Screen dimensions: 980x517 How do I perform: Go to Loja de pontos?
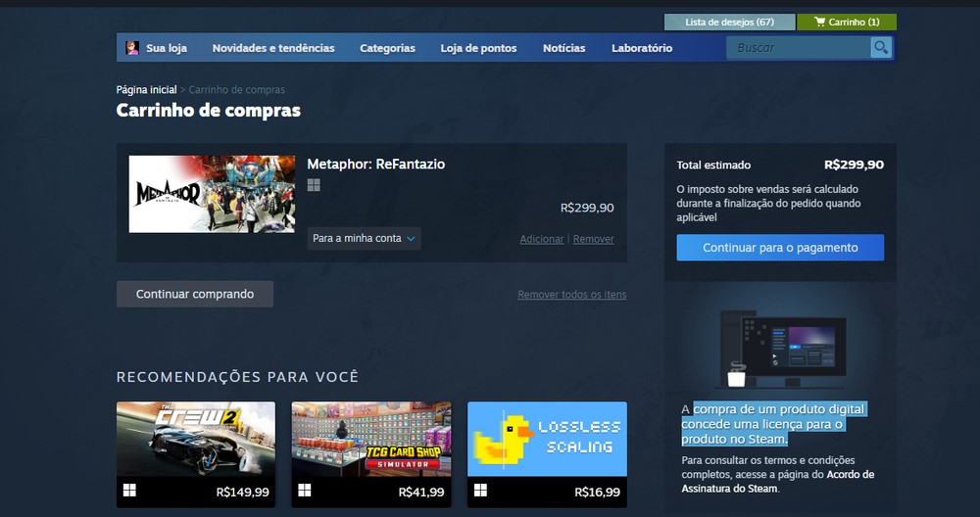[478, 48]
